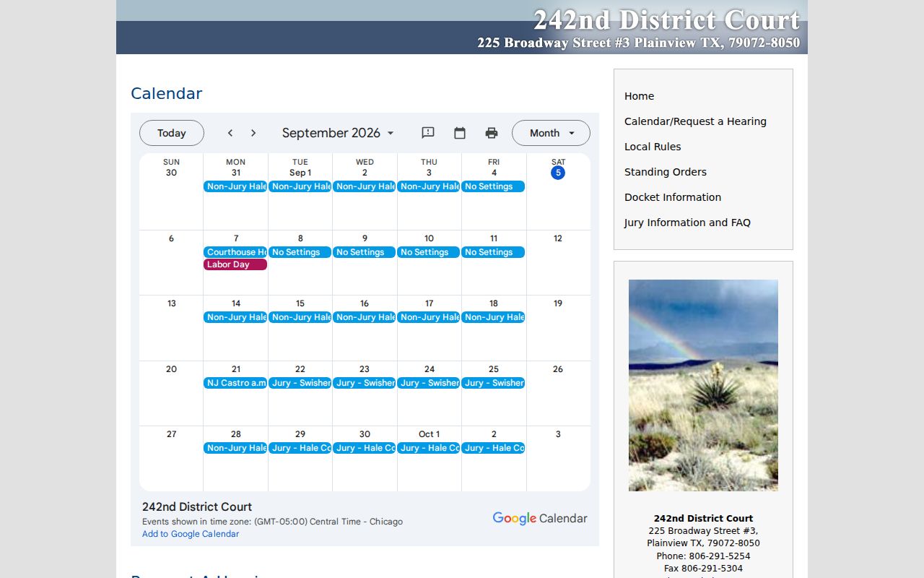Open Jury - Swisher event on the 23rd
Screen dimensions: 924x578
364,383
